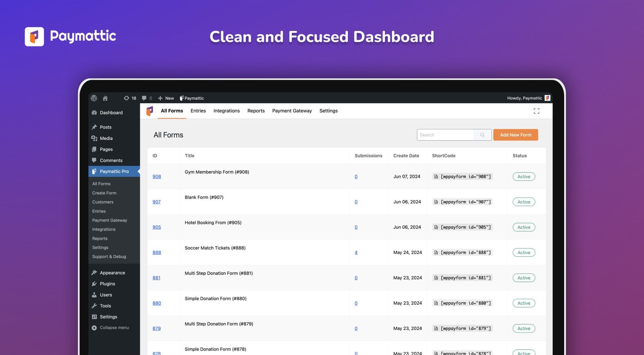View the 4 submissions for Soccer Match Tickets
Screen dimensions: 644x355
pyautogui.click(x=356, y=253)
